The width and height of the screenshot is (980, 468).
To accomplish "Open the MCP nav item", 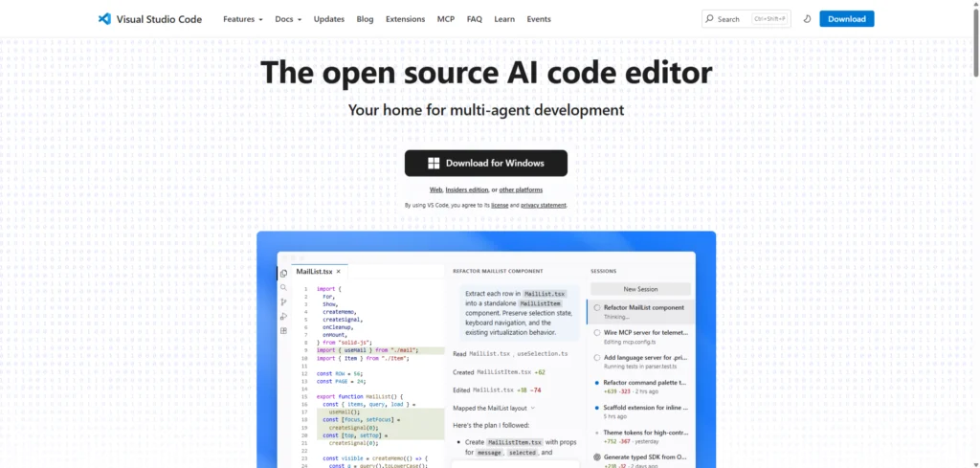I will click(446, 19).
